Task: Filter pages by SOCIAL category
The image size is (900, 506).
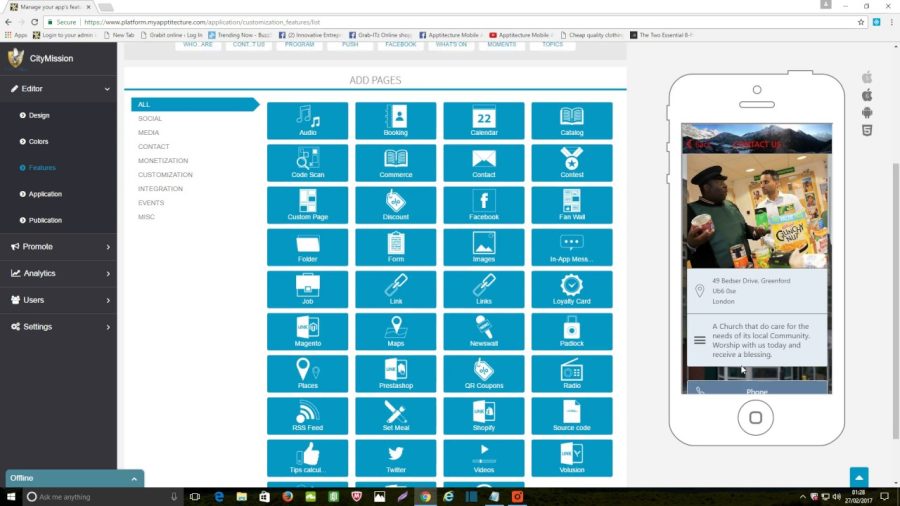Action: click(150, 118)
